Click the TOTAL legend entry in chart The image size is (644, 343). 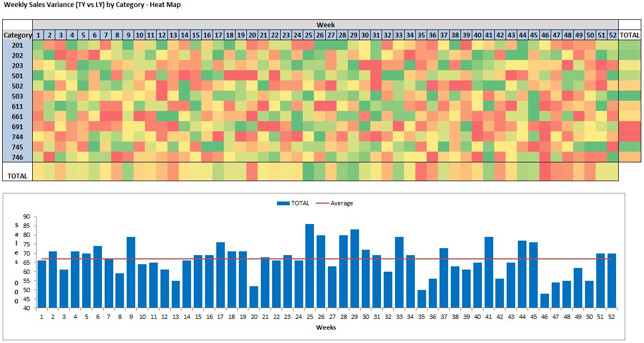(293, 203)
